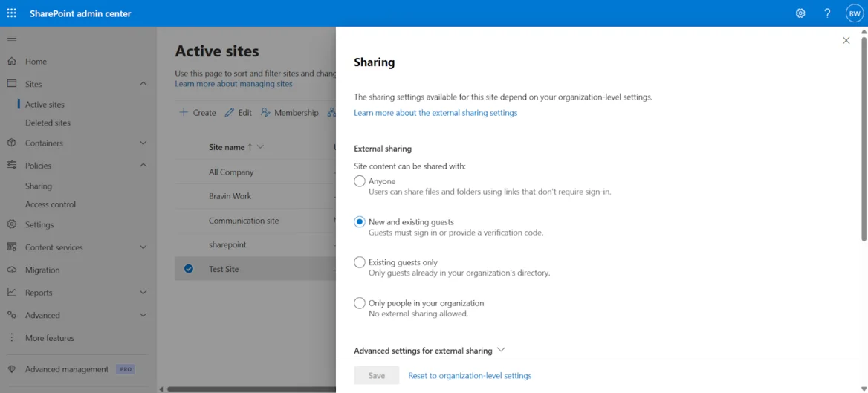Click the Migration cloud icon
Screen dimensions: 868x393
[12, 270]
